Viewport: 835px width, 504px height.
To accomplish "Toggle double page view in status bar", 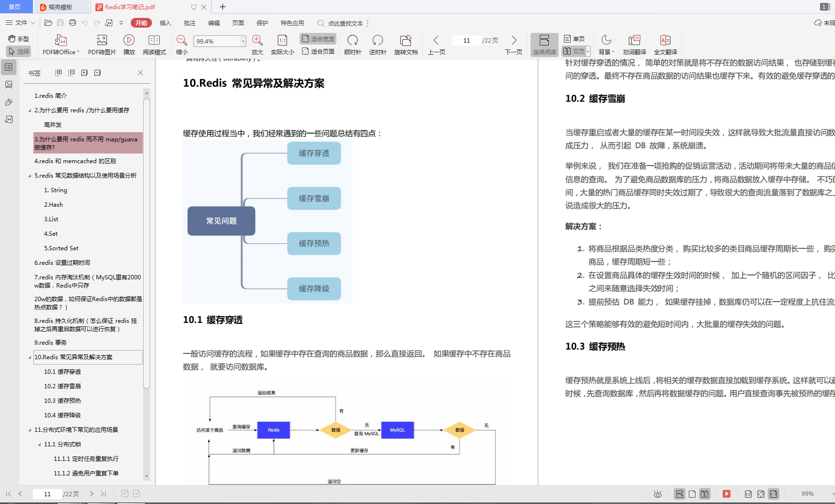I will (705, 494).
